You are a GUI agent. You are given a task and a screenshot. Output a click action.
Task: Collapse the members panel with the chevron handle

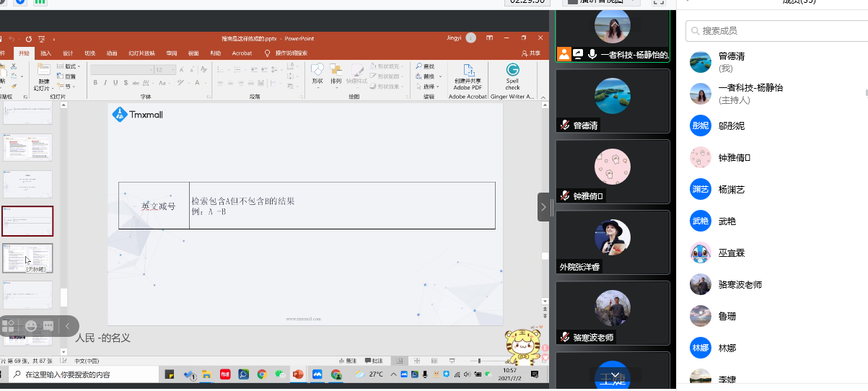coord(543,207)
